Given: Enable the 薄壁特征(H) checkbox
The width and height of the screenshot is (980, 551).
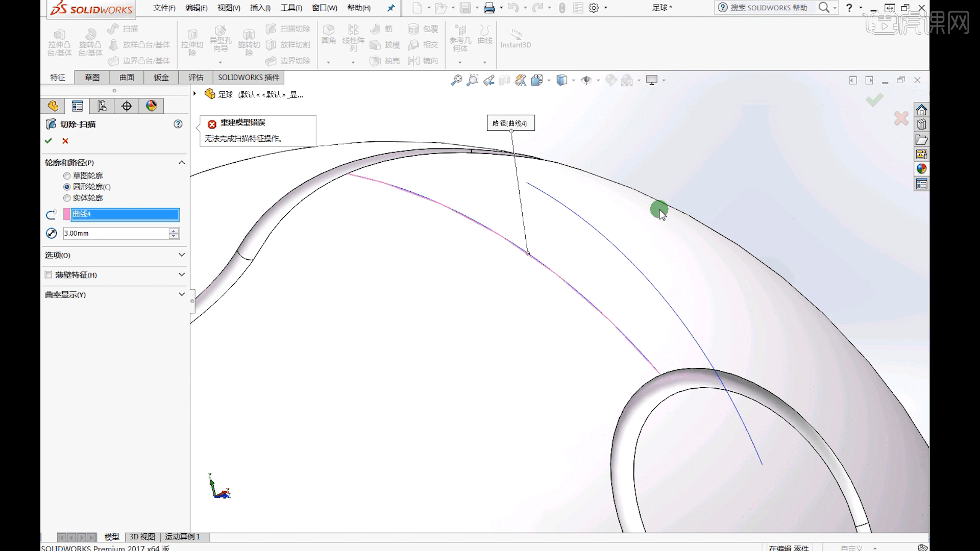Looking at the screenshot, I should click(x=47, y=275).
